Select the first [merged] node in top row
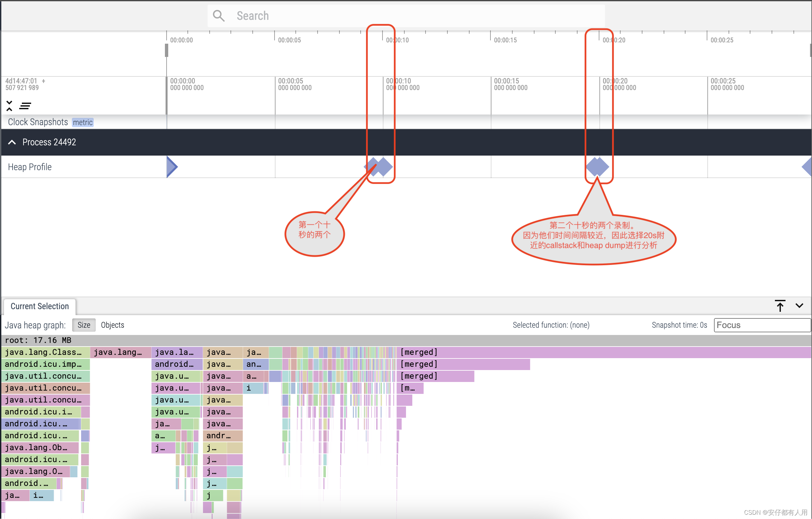This screenshot has height=519, width=812. [x=604, y=352]
